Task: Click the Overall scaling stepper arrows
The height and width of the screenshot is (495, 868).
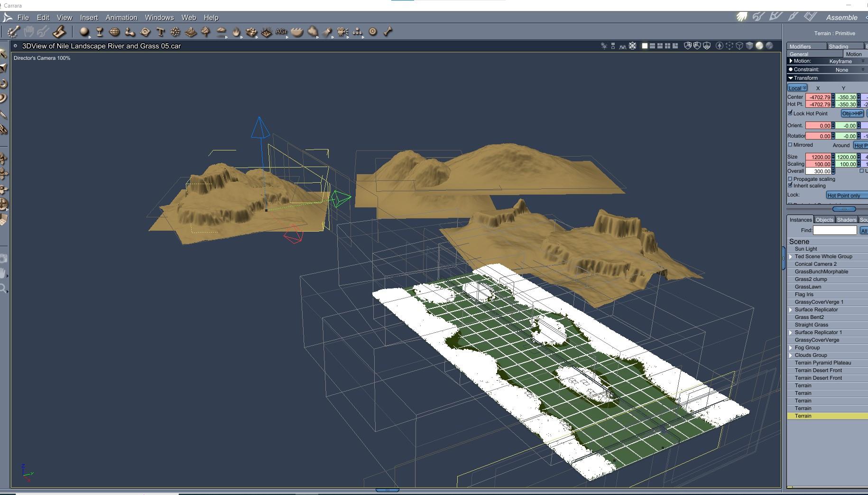Action: [x=833, y=171]
